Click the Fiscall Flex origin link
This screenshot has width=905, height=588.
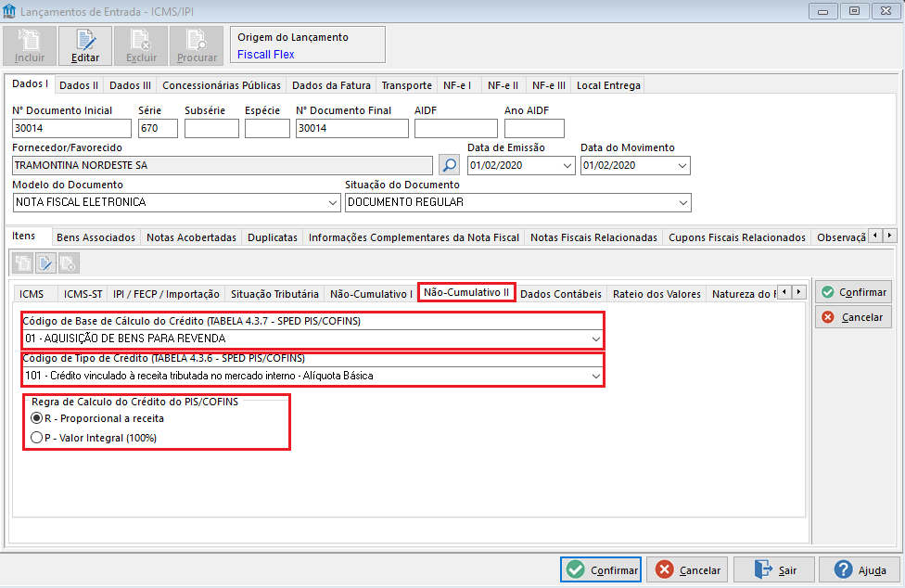coord(266,54)
